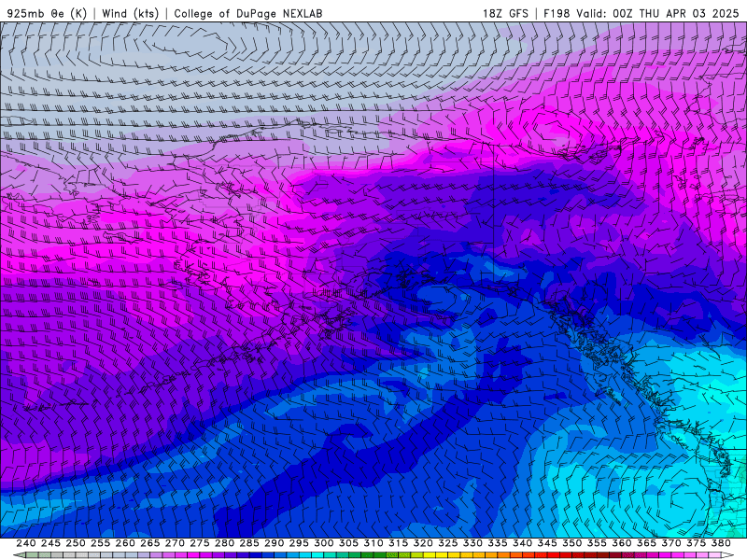This screenshot has width=747, height=560.
Task: Click the 280 value on the color scale
Action: tap(224, 543)
